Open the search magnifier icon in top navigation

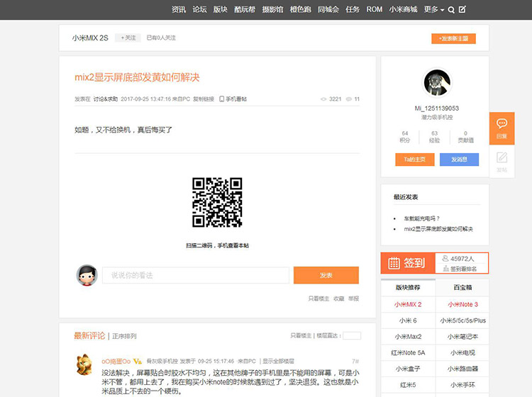[451, 10]
